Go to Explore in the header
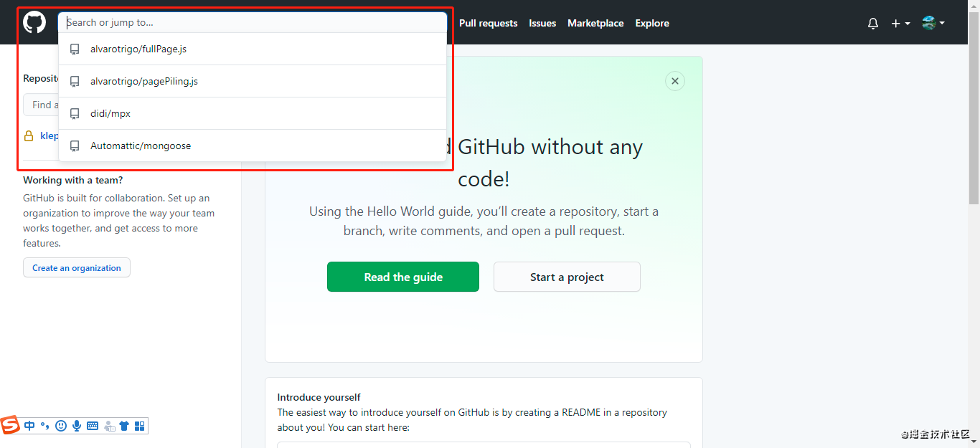Viewport: 980px width, 448px height. coord(652,24)
